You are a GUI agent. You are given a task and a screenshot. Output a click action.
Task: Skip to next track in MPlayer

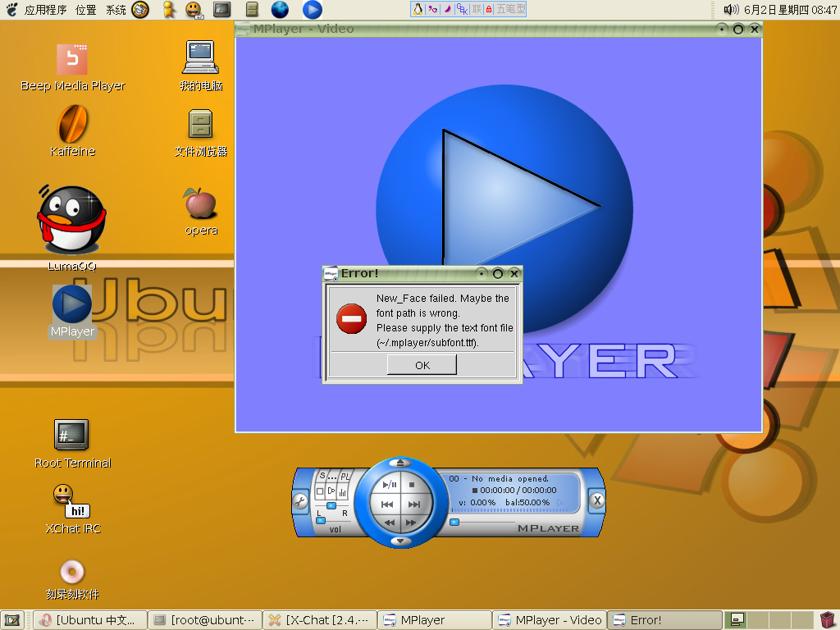tap(414, 504)
